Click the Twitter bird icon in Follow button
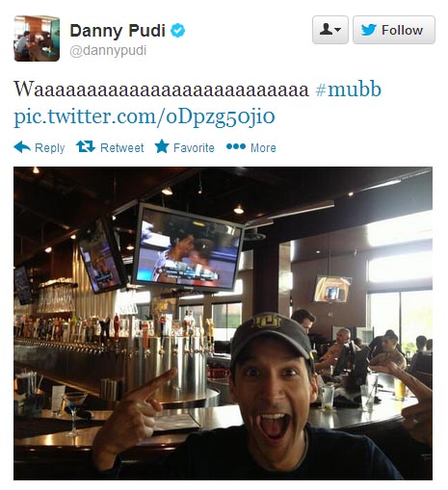This screenshot has height=490, width=448. point(368,30)
